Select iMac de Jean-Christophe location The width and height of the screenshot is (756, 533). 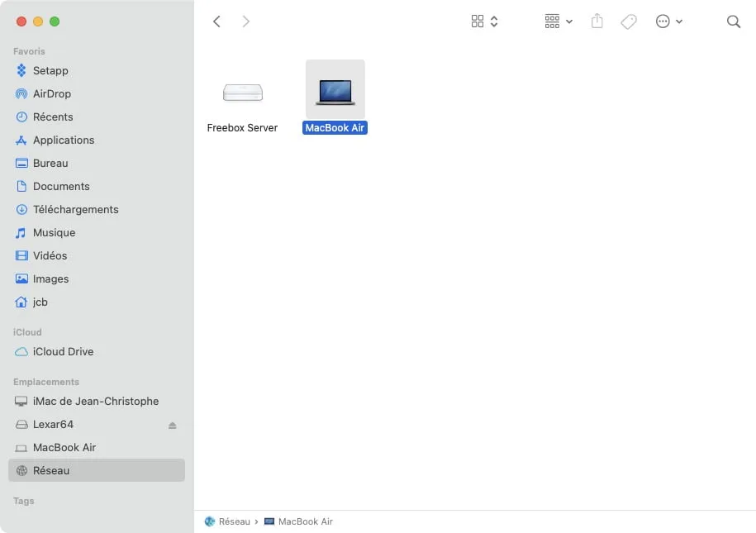tap(97, 402)
